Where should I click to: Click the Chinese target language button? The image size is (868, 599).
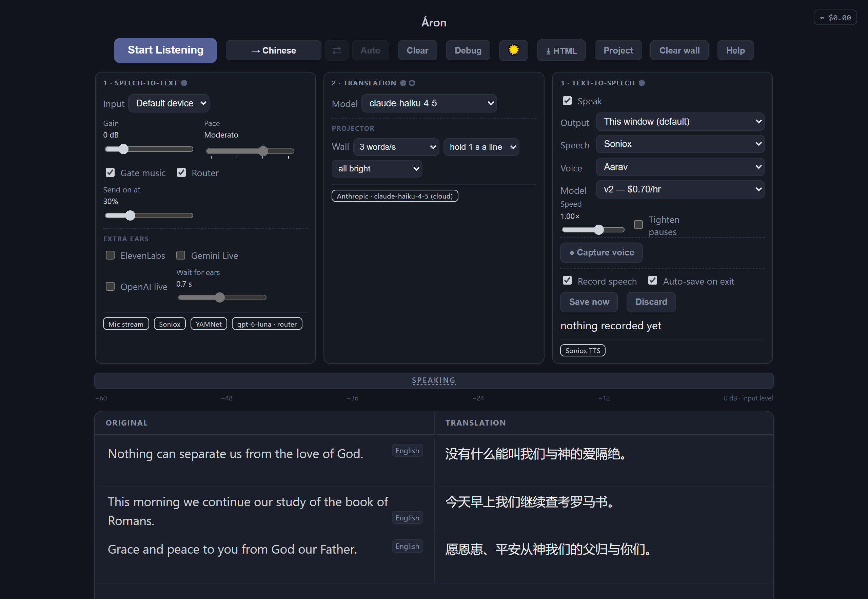[273, 50]
